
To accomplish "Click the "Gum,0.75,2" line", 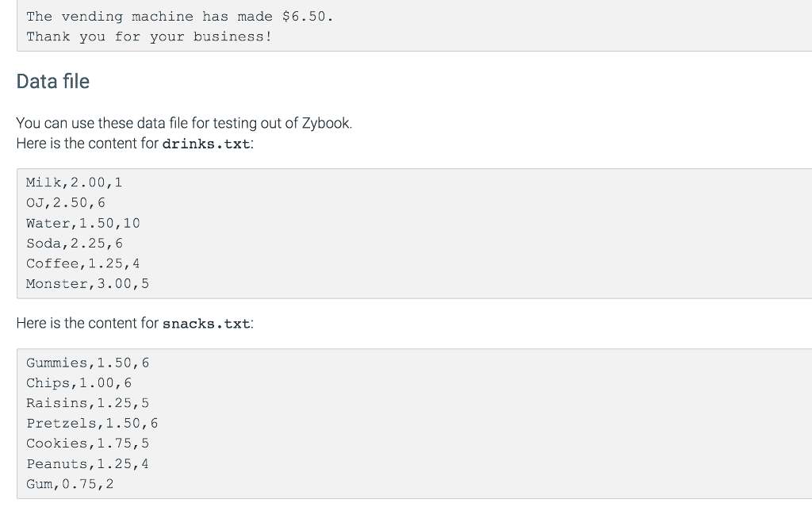I will [70, 484].
